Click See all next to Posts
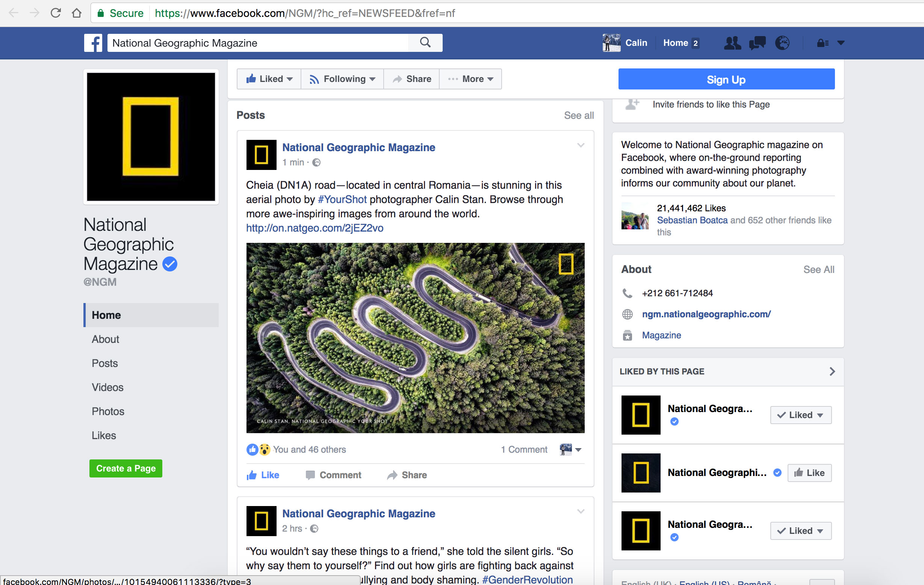Screen dimensions: 924x585 pos(579,115)
